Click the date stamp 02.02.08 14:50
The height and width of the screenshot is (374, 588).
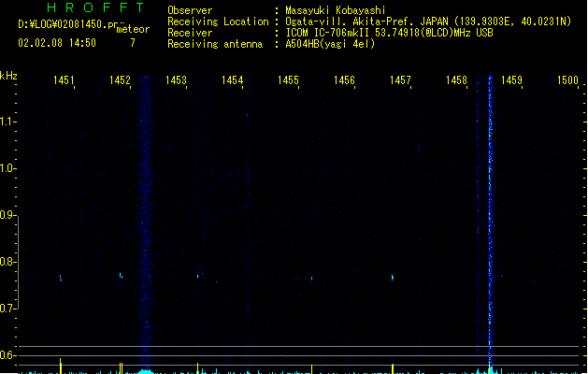click(57, 43)
